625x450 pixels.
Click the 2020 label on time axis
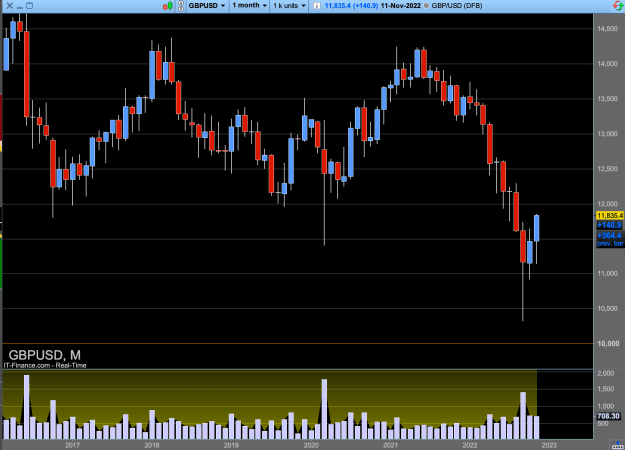coord(311,445)
